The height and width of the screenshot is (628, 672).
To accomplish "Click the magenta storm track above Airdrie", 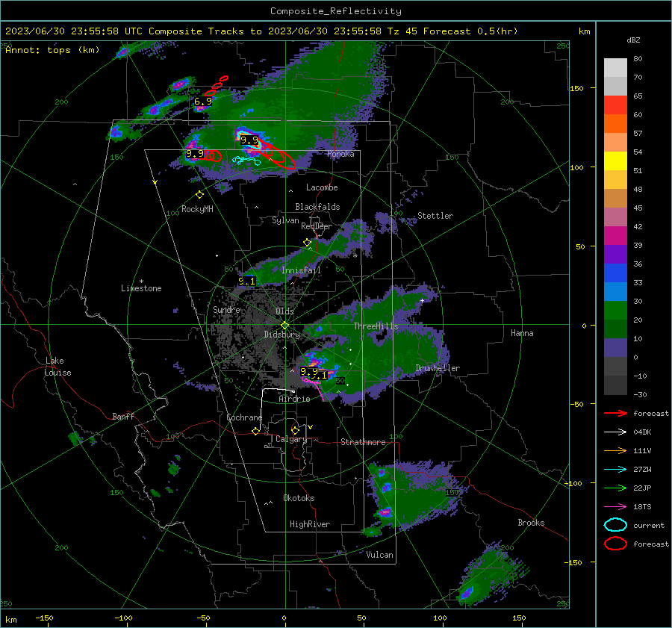I will pyautogui.click(x=314, y=388).
